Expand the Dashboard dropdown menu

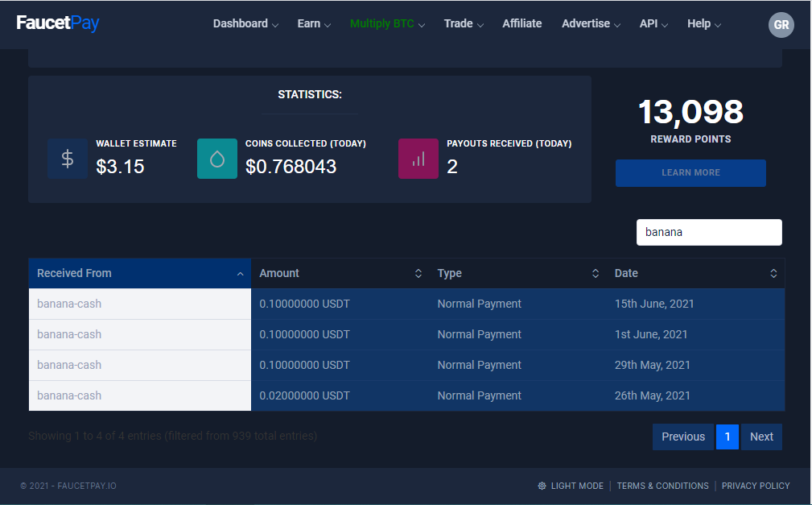pyautogui.click(x=245, y=24)
